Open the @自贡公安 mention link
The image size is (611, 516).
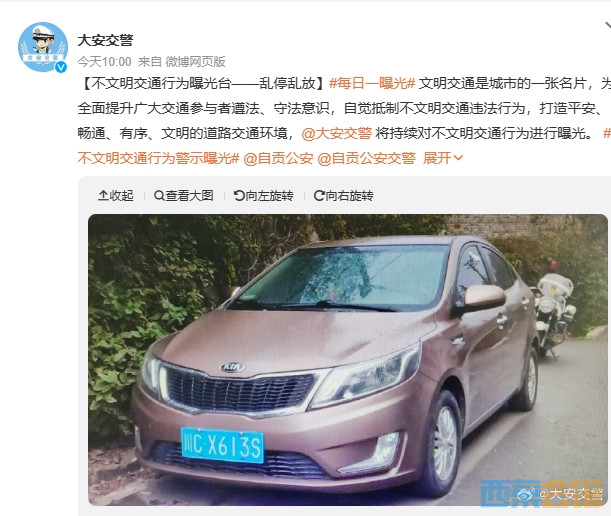[x=278, y=158]
